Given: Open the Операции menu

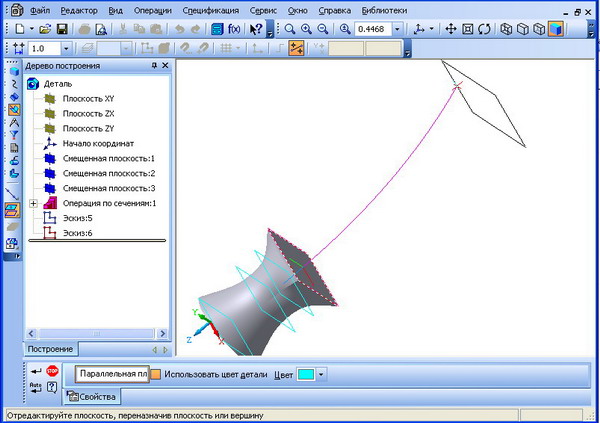Looking at the screenshot, I should click(x=152, y=11).
